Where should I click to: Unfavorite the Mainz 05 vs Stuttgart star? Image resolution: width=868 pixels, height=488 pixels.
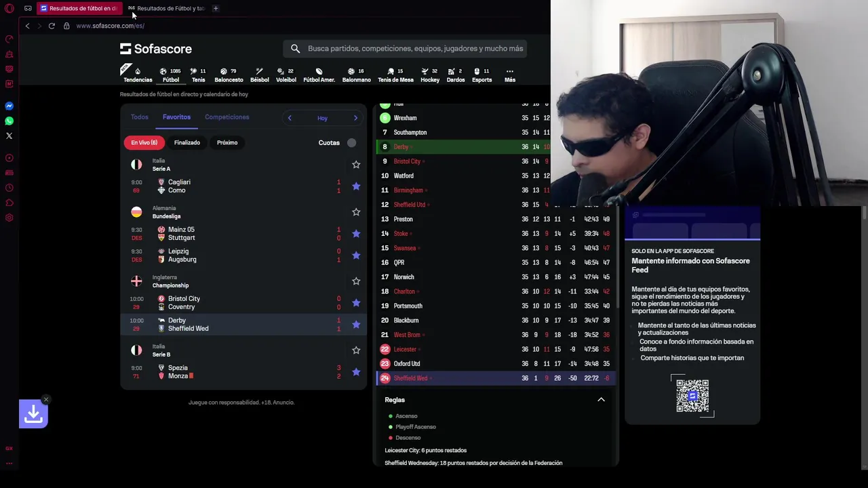pyautogui.click(x=356, y=234)
